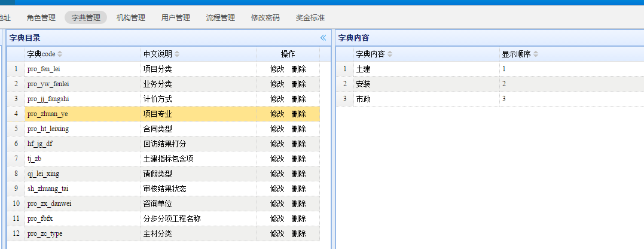Open the 奖金标准 tab

[x=310, y=18]
